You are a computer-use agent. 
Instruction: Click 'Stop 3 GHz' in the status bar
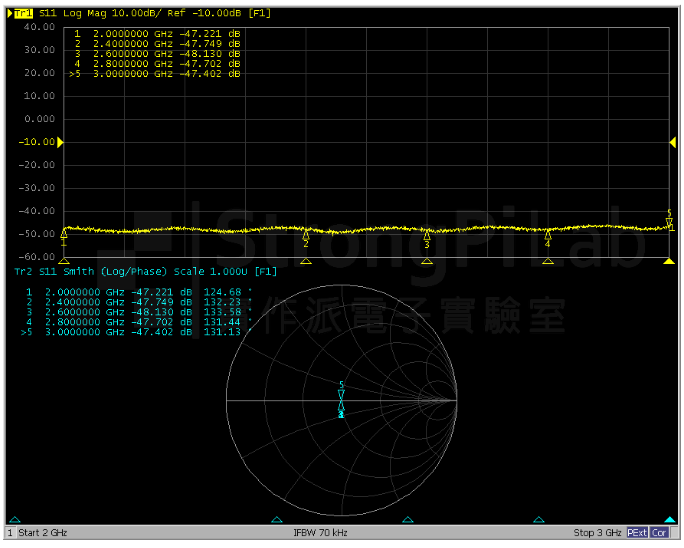tap(597, 533)
